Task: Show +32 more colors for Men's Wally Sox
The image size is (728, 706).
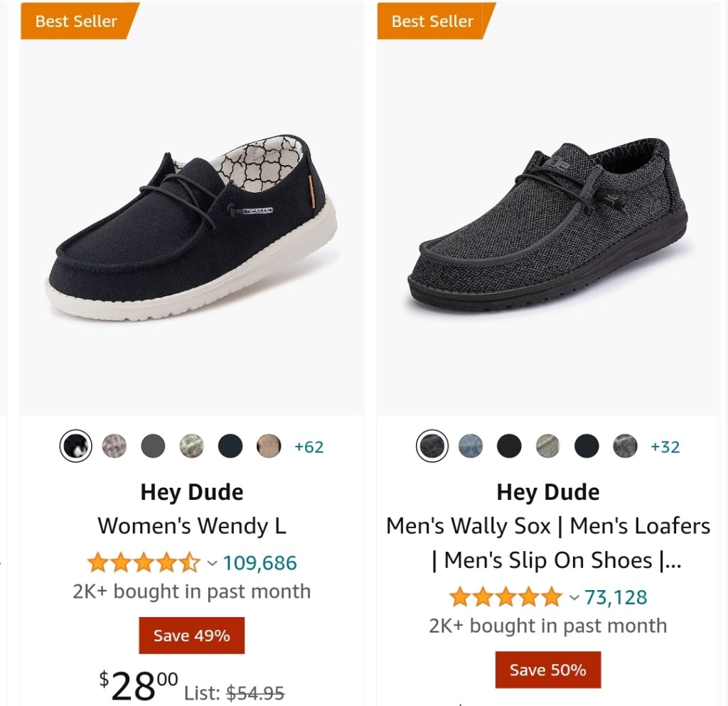Action: [665, 446]
